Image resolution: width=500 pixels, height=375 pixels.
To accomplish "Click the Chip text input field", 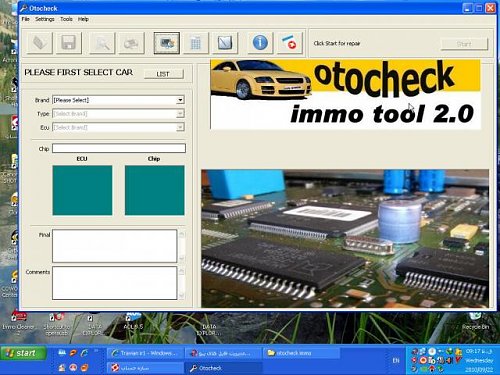I will pyautogui.click(x=119, y=148).
